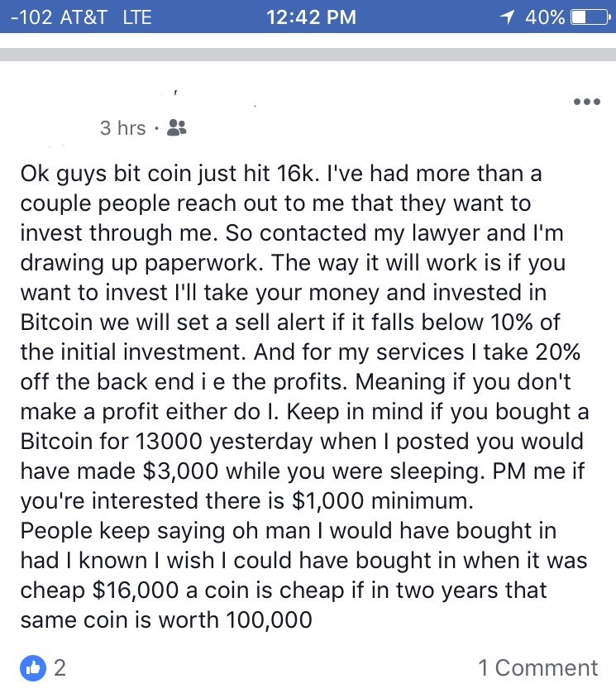Open the post via "3 hrs" timestamp
Screen dimensions: 616x698
coord(123,128)
